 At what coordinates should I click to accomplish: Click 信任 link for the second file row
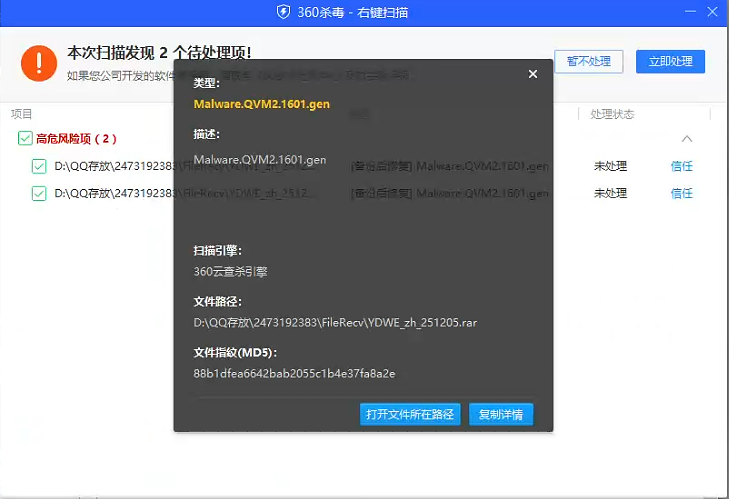coord(682,193)
